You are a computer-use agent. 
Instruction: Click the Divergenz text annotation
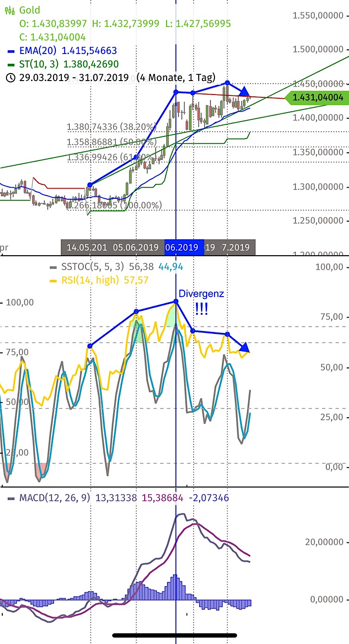[201, 294]
